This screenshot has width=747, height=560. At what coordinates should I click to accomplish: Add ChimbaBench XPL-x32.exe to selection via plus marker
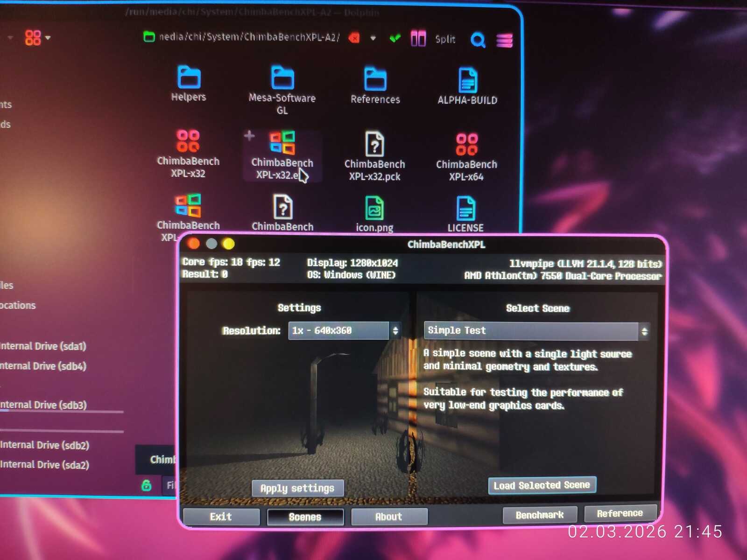249,136
